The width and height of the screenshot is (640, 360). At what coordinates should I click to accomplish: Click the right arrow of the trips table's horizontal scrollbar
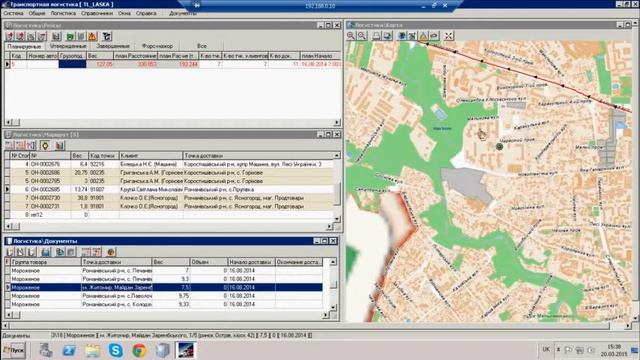pos(337,122)
